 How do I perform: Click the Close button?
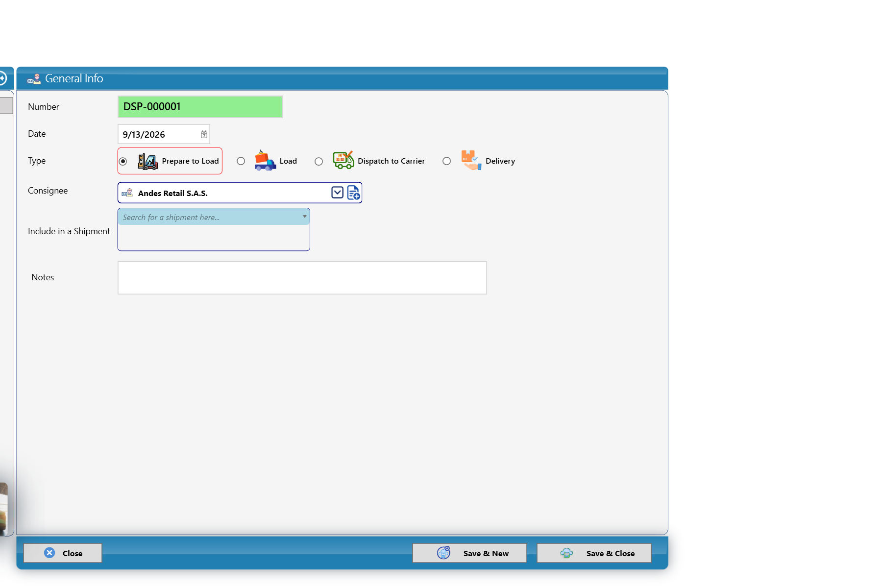[x=63, y=553]
